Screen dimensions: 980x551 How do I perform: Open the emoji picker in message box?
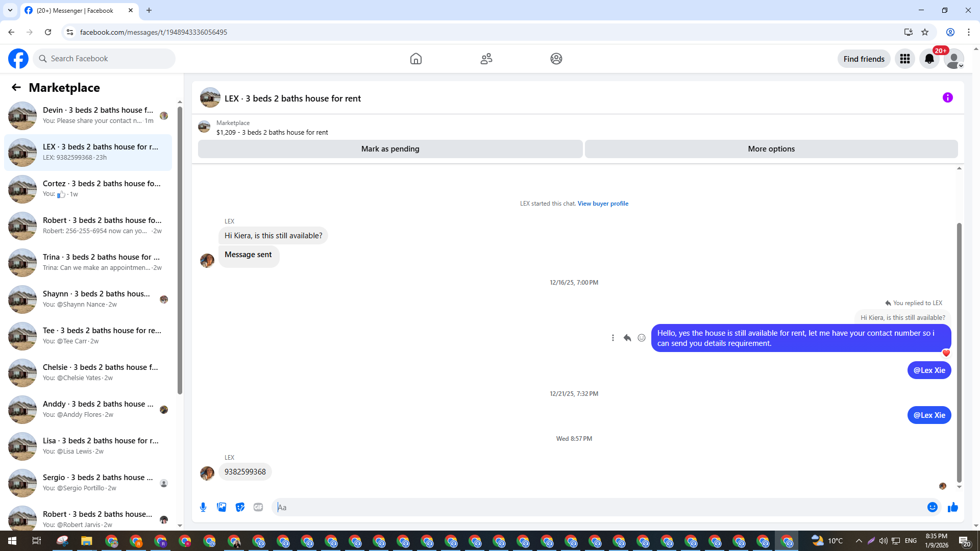[x=932, y=507]
